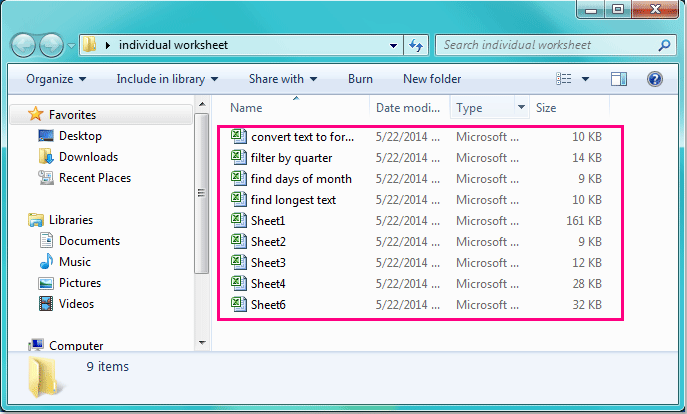
Task: Click the Search individual worksheet field
Action: coord(545,45)
